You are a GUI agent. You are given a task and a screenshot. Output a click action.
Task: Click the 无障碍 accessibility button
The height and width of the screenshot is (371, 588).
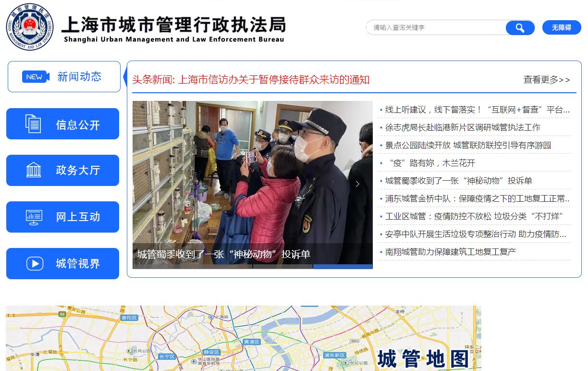click(x=562, y=27)
